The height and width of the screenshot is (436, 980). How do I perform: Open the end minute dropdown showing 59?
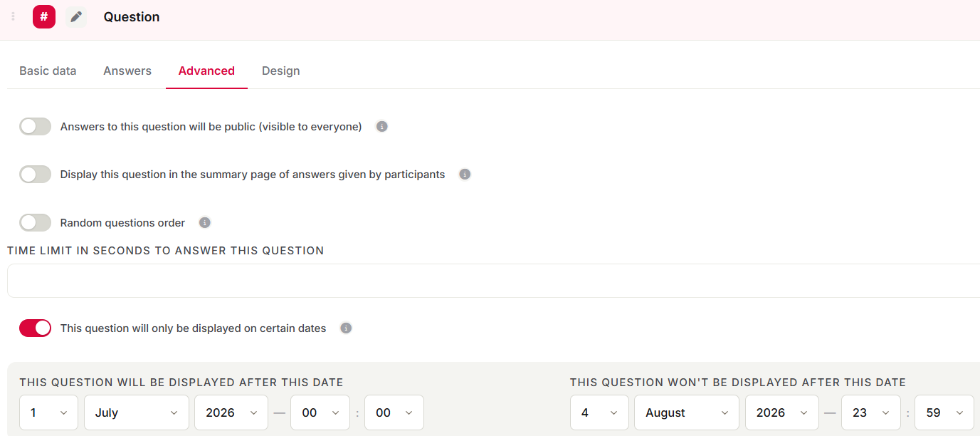pos(944,412)
